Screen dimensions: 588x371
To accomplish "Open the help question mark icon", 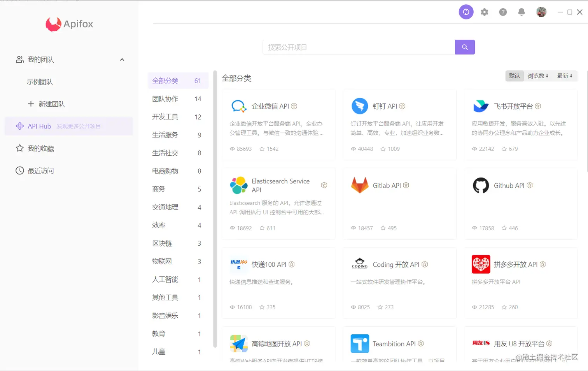I will 503,12.
